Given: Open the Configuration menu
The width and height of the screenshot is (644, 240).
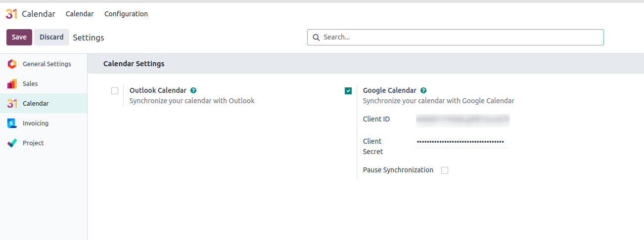Looking at the screenshot, I should [126, 14].
